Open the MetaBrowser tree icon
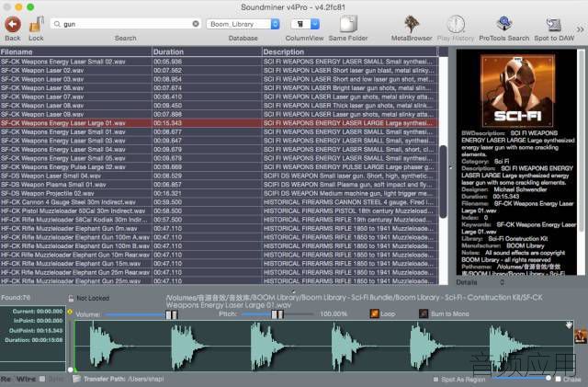The image size is (588, 387). point(412,25)
